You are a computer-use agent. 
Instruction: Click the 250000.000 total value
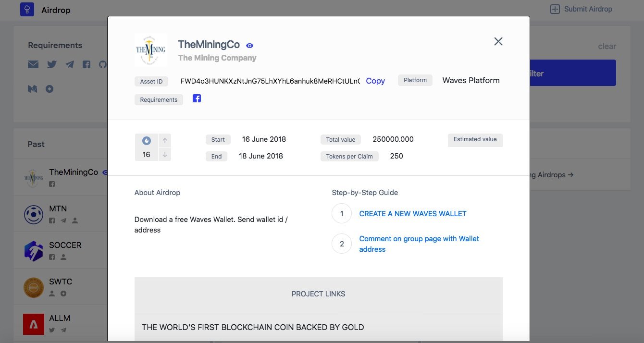tap(393, 139)
